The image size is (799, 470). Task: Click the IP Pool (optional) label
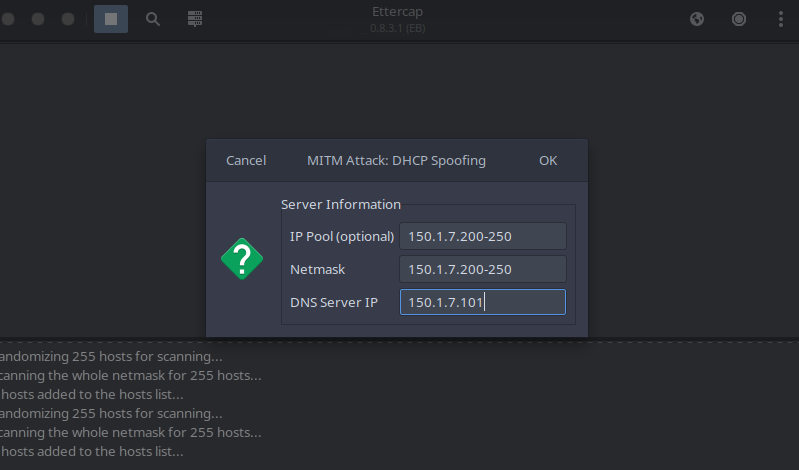tap(342, 237)
